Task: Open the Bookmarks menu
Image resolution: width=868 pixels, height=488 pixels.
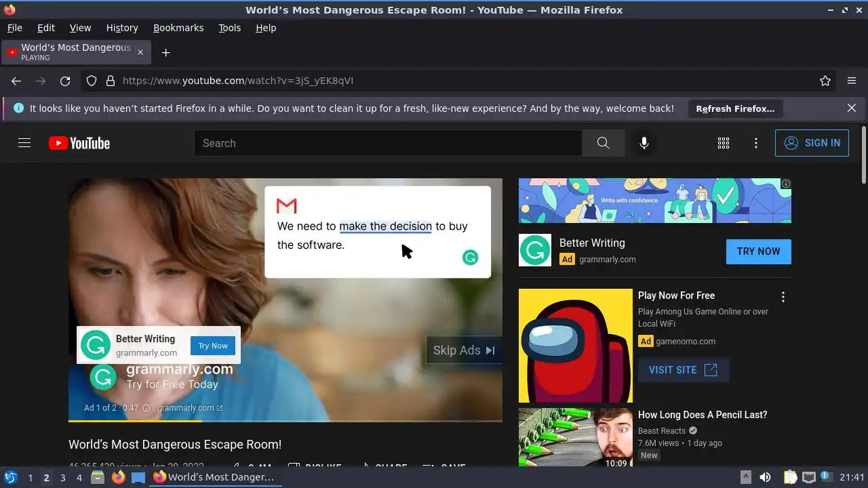Action: click(178, 28)
